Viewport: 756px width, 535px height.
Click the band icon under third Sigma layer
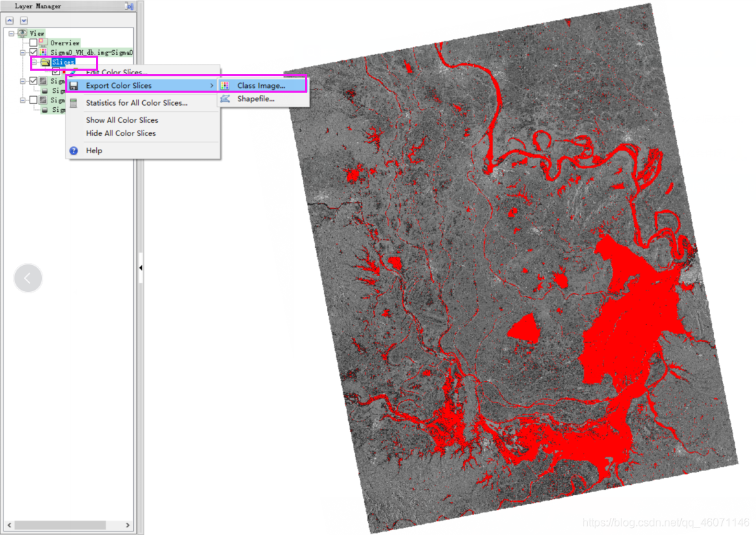pos(45,110)
